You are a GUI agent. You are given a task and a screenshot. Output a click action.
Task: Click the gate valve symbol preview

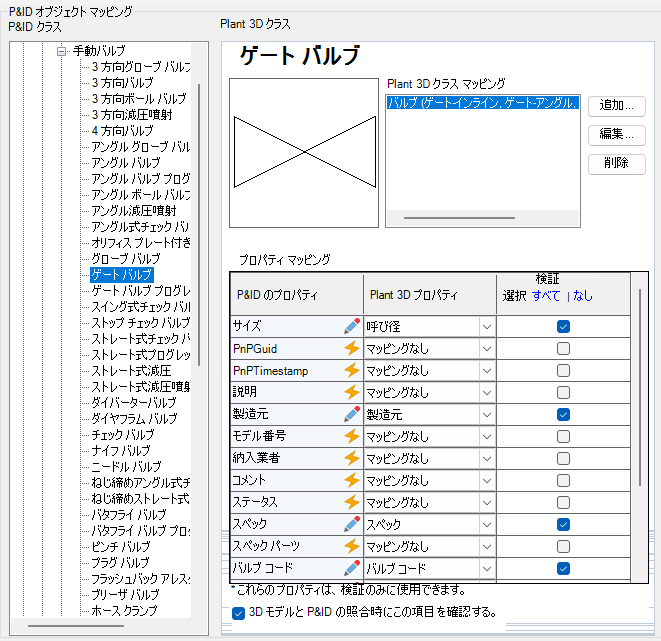304,153
